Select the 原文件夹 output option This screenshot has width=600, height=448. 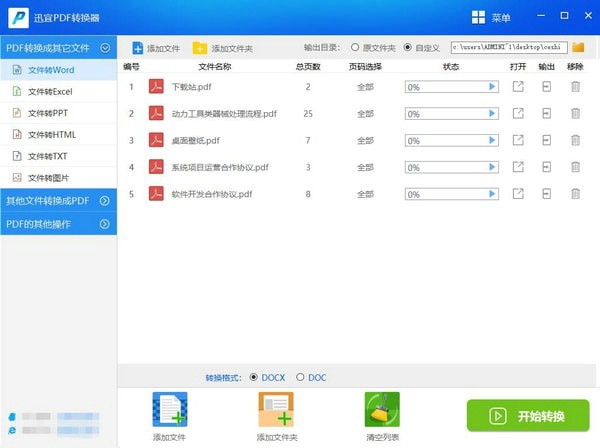point(355,47)
